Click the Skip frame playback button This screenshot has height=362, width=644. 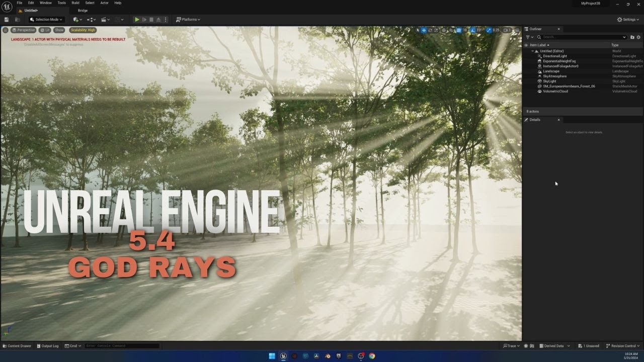pyautogui.click(x=144, y=20)
